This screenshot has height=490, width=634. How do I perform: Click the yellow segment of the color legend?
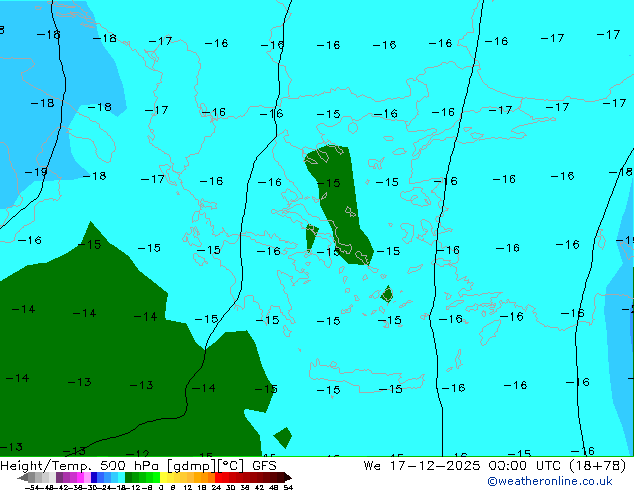pos(164,477)
